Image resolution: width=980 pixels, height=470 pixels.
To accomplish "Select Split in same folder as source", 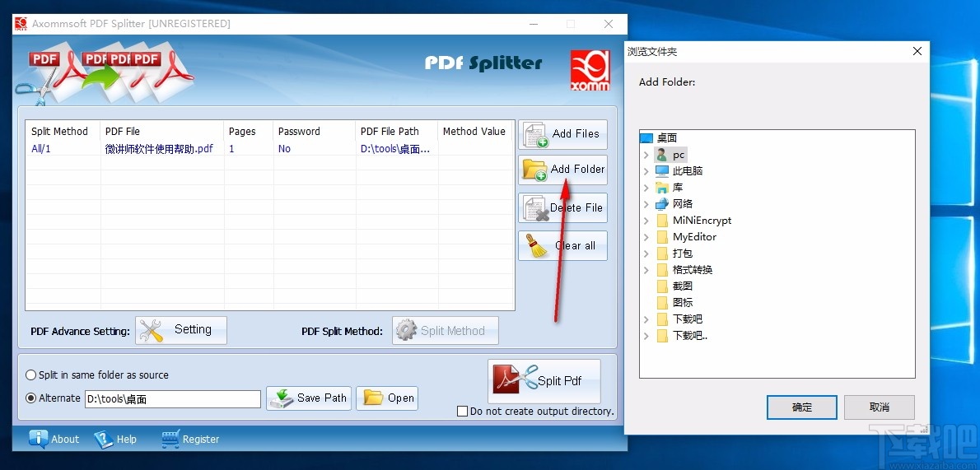I will [97, 375].
